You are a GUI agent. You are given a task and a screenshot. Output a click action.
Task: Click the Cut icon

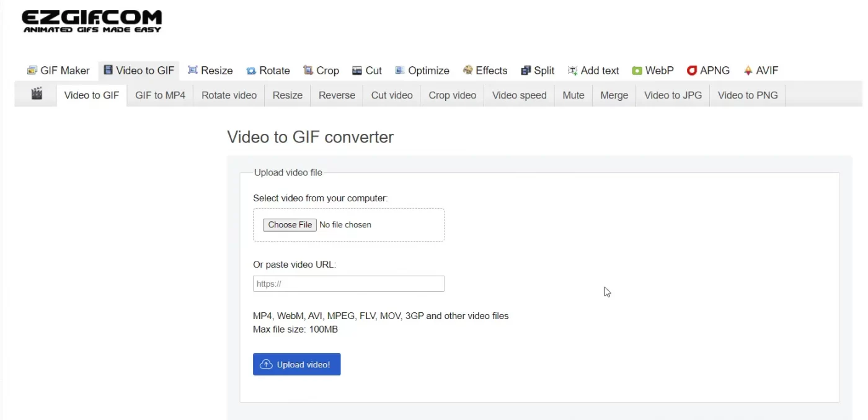[357, 71]
